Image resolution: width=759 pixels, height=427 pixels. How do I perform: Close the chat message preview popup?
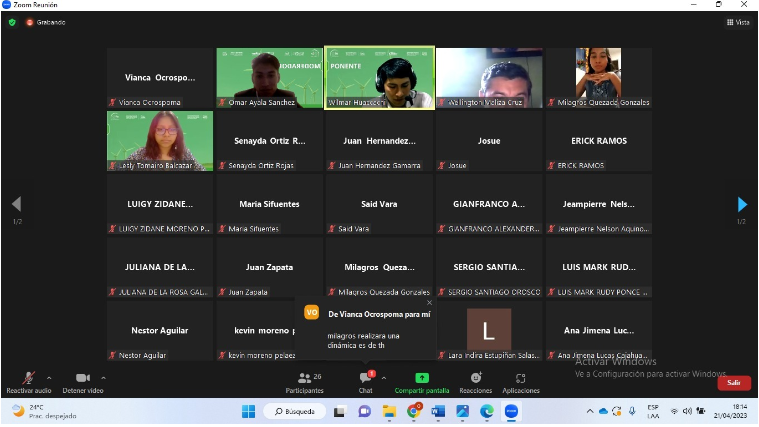430,302
